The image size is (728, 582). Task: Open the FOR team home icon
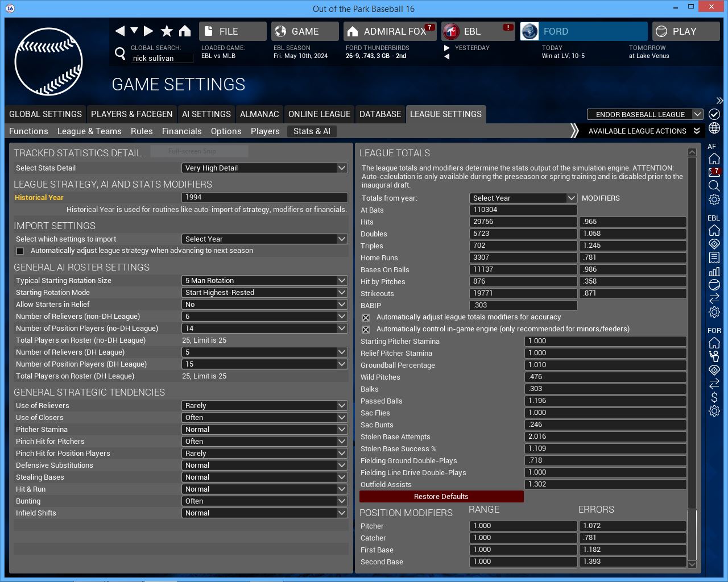[714, 343]
